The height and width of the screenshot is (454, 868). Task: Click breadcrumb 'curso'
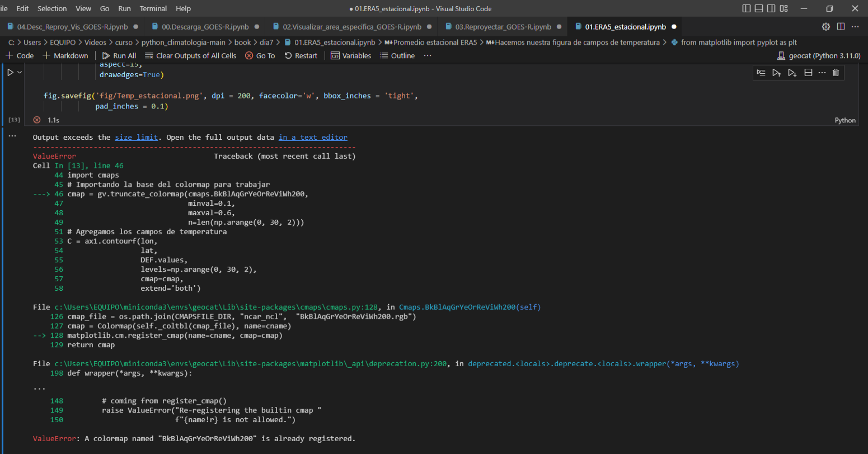click(124, 42)
